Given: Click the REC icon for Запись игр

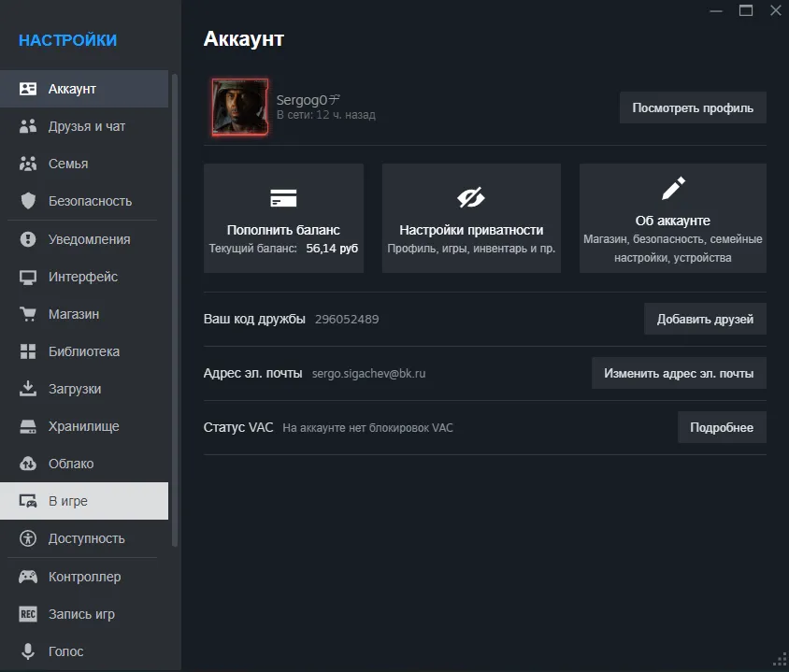Looking at the screenshot, I should [x=26, y=614].
